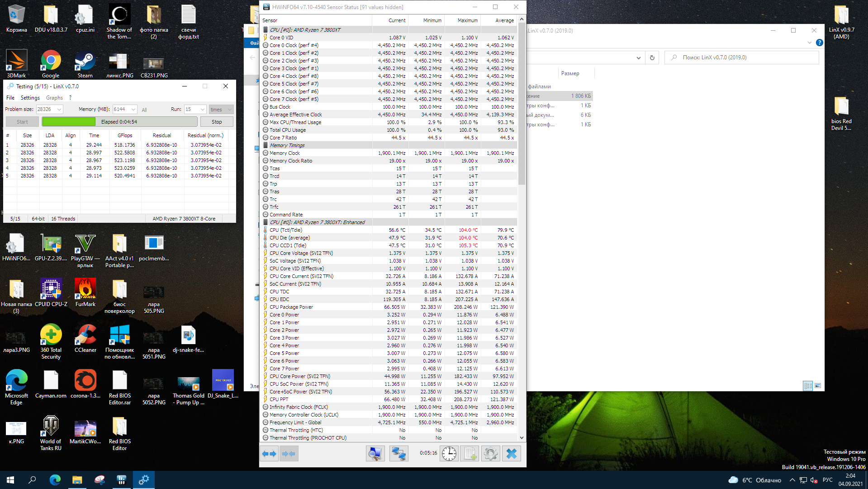
Task: Select the CPU (Tctl/Tdie) sensor row
Action: point(389,230)
